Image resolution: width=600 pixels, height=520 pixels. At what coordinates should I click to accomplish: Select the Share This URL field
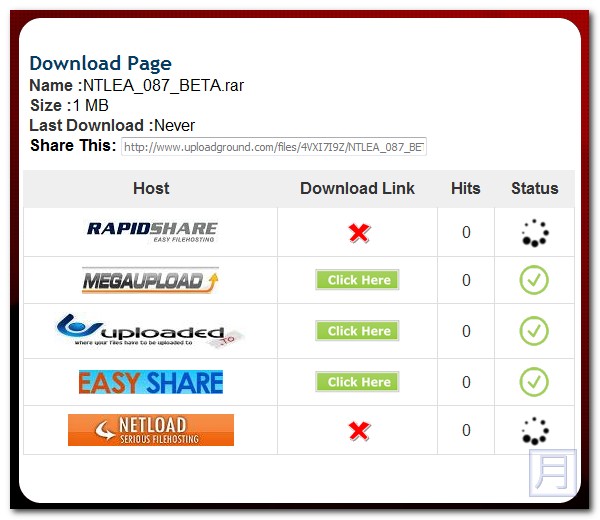(x=274, y=147)
